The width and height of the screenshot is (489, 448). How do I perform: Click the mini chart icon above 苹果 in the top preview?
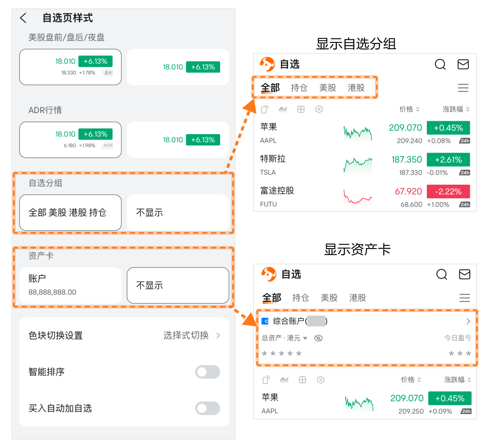click(x=283, y=109)
